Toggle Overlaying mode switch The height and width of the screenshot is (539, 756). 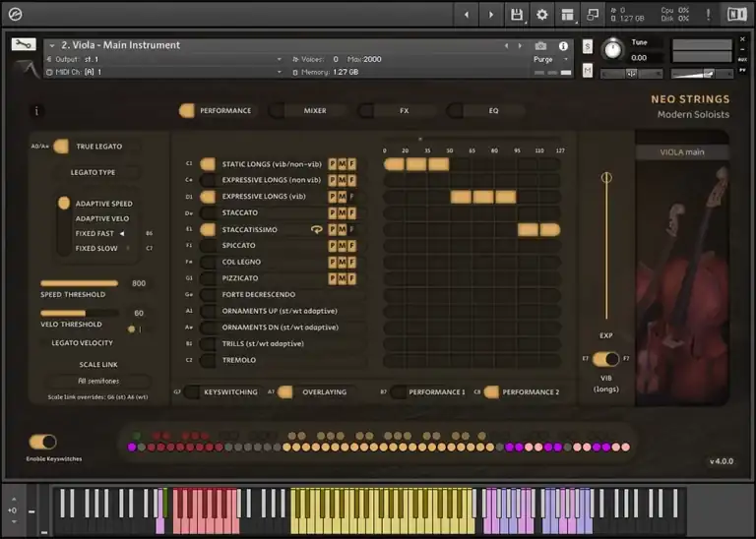point(284,392)
